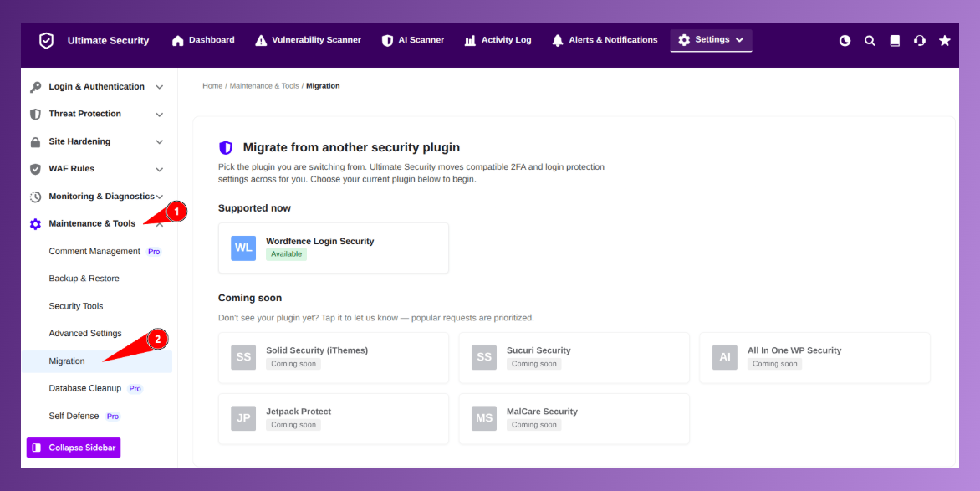Switch to AI Scanner tab
The height and width of the screenshot is (491, 980).
(413, 41)
